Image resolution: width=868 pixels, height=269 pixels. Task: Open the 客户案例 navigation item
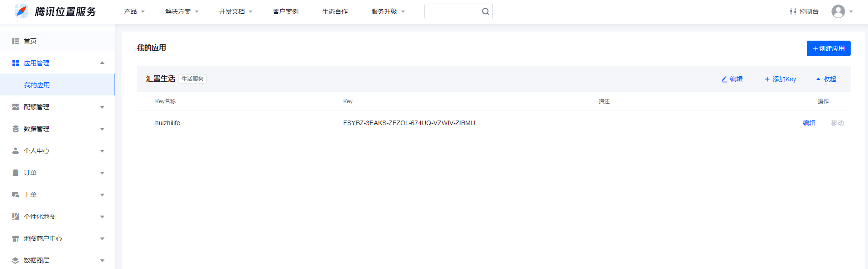(x=285, y=11)
